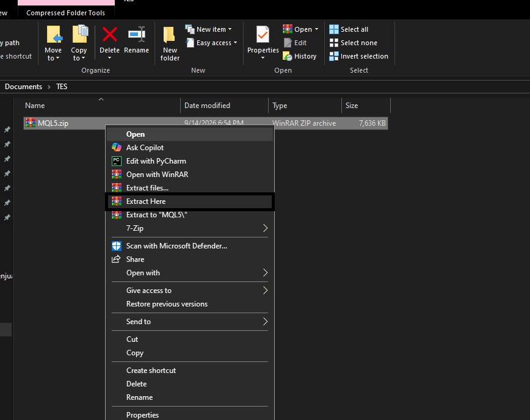Expand the 7-Zip submenu chevron
The image size is (530, 420).
pos(266,228)
